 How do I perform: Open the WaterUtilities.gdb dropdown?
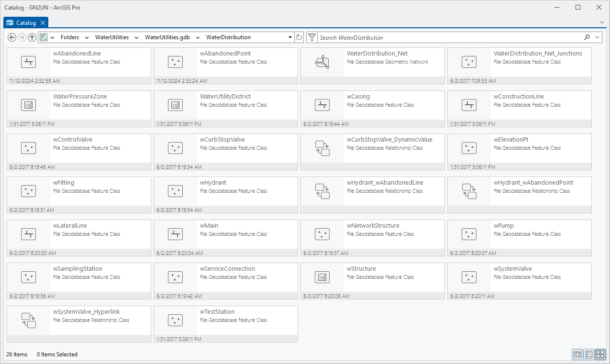pos(198,37)
